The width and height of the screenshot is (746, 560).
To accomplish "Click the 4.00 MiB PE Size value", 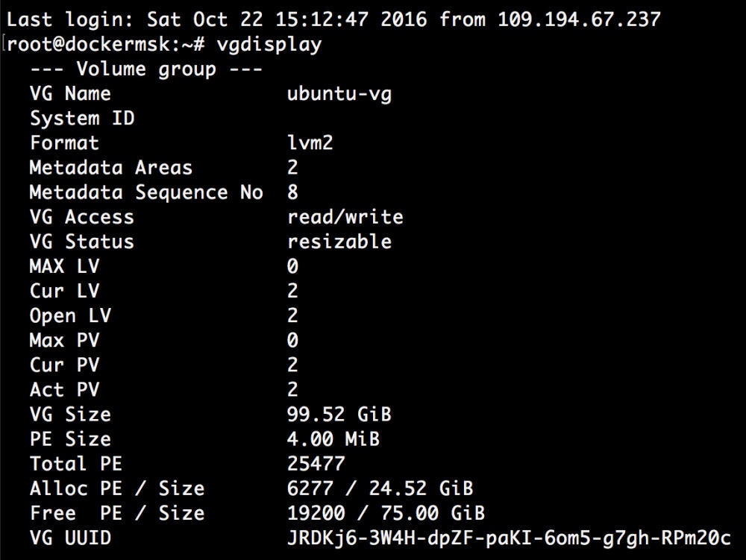I will tap(333, 438).
